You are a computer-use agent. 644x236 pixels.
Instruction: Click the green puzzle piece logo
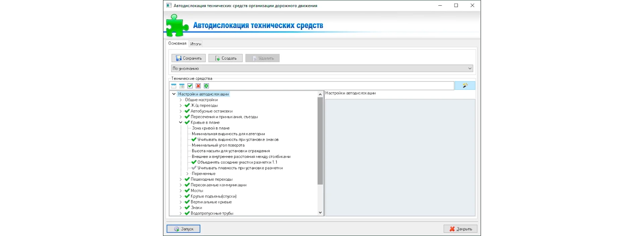click(177, 25)
